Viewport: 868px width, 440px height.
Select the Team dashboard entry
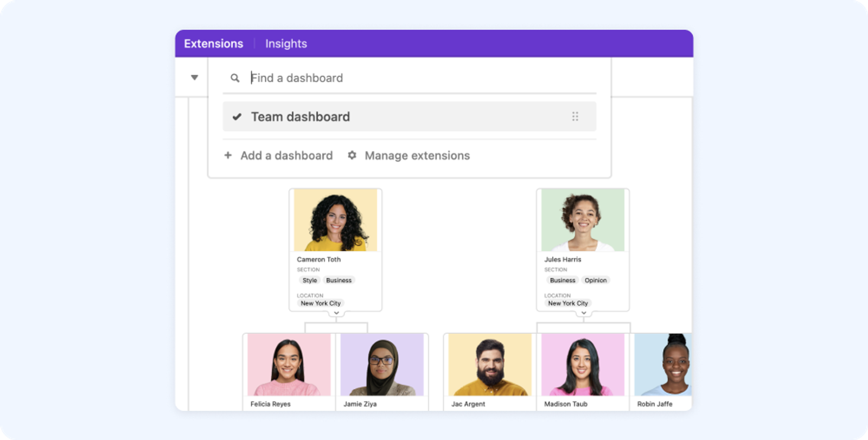[x=409, y=117]
